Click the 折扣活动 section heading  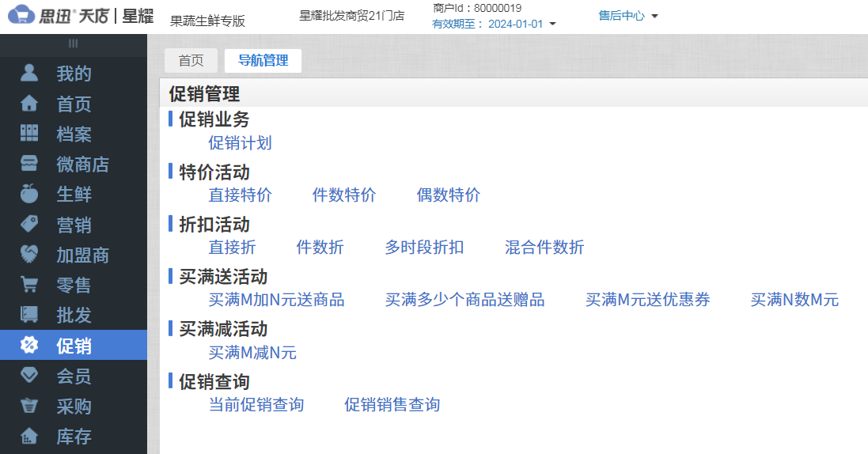pyautogui.click(x=214, y=225)
